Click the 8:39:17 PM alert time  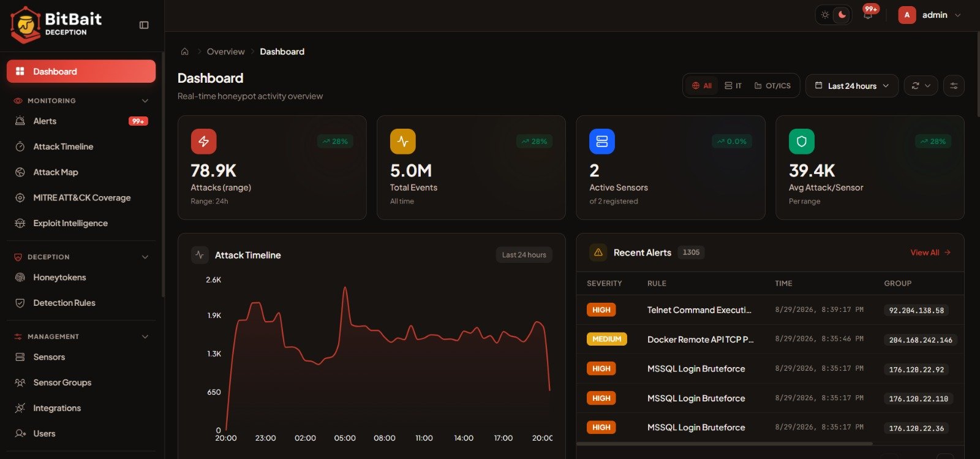pyautogui.click(x=819, y=310)
